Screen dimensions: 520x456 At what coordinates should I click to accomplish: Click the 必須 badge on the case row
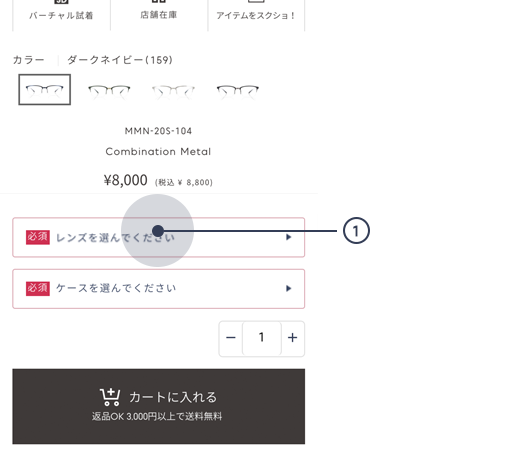(38, 289)
